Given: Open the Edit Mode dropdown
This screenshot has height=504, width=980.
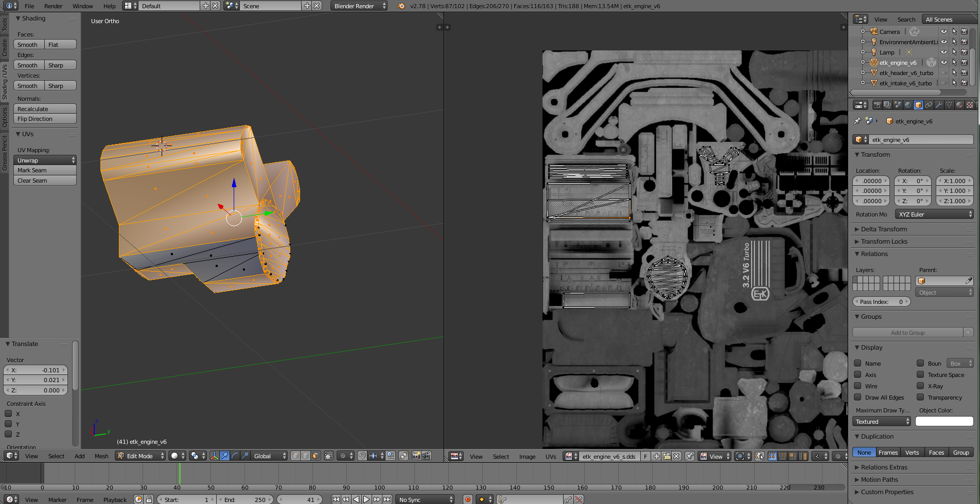Looking at the screenshot, I should 140,456.
